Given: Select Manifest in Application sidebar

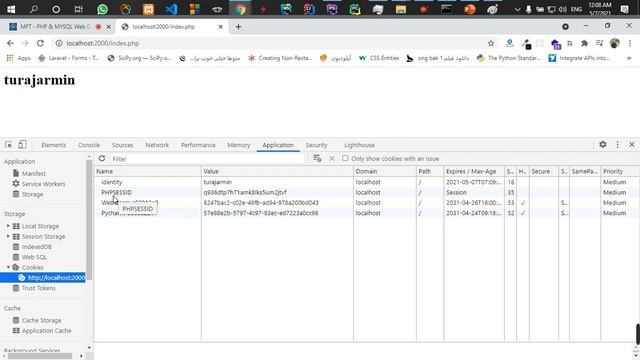Looking at the screenshot, I should click(x=34, y=173).
